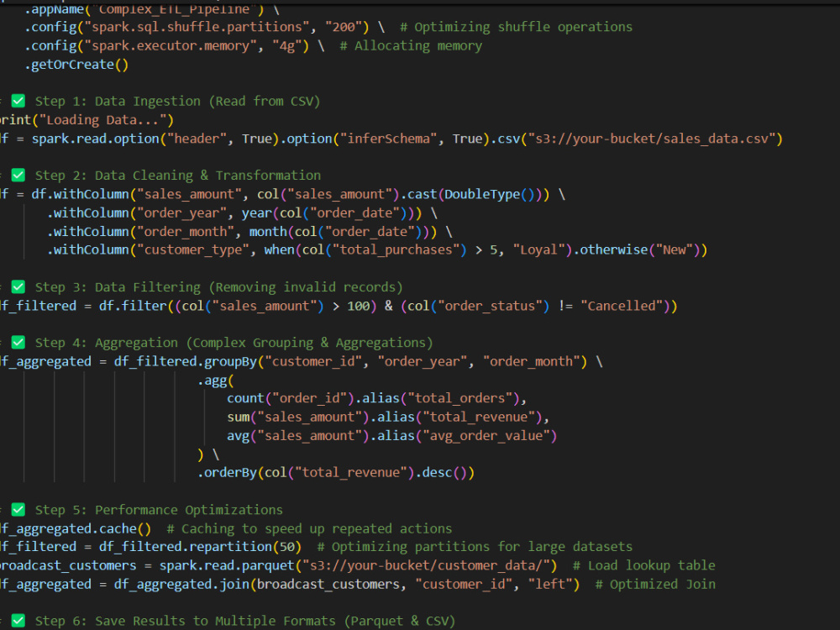Click comment "Step 1: Data Ingestion (Read from CSV)"
The image size is (840, 630).
177,102
